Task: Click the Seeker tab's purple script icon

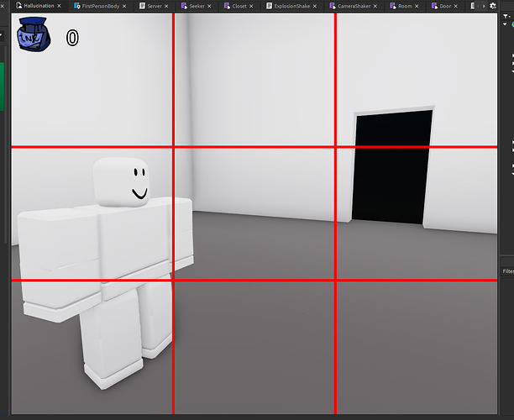Action: tap(184, 6)
